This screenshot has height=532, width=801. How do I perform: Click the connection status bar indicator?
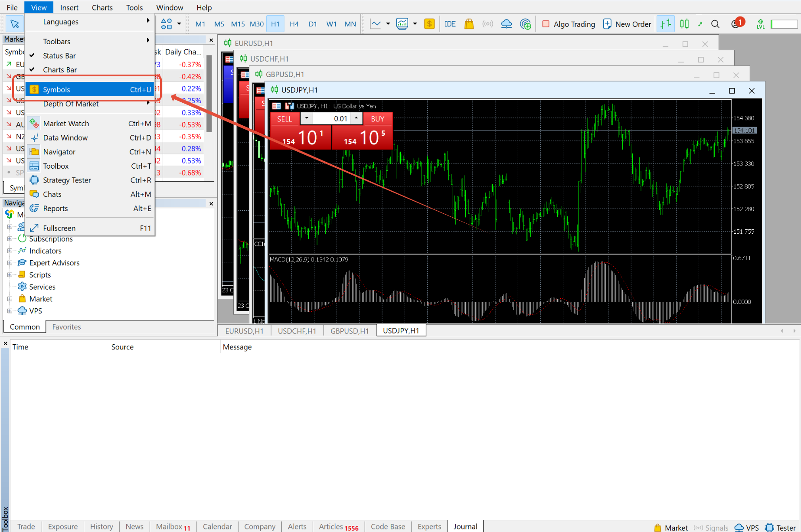point(784,24)
